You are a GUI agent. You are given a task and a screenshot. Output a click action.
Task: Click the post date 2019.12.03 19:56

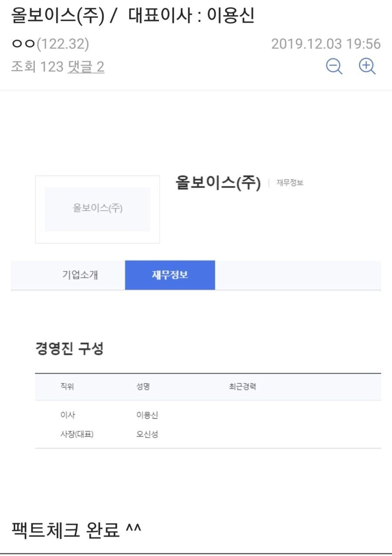326,44
